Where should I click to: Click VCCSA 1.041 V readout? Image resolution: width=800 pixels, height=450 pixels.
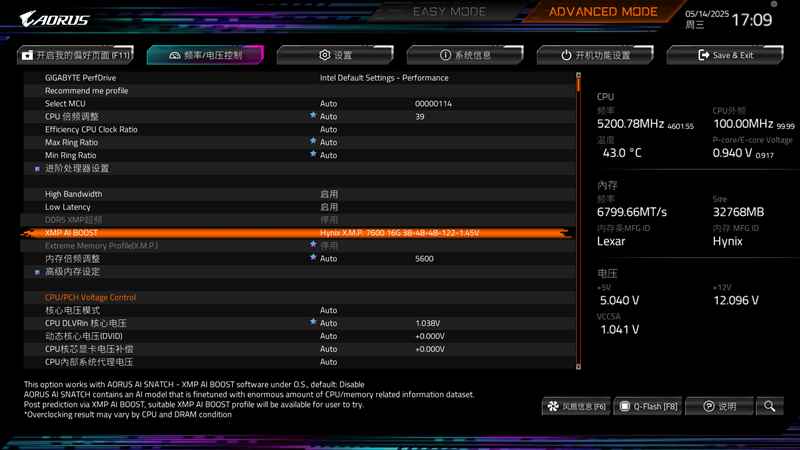(x=619, y=330)
